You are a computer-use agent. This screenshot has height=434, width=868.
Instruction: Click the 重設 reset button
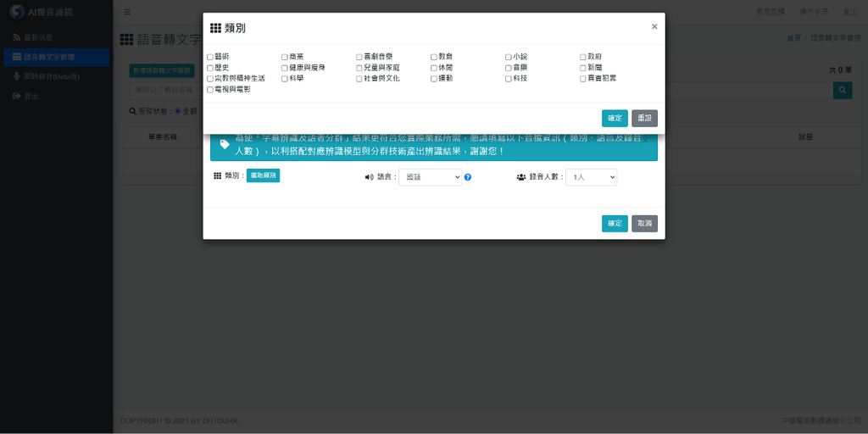pos(644,119)
